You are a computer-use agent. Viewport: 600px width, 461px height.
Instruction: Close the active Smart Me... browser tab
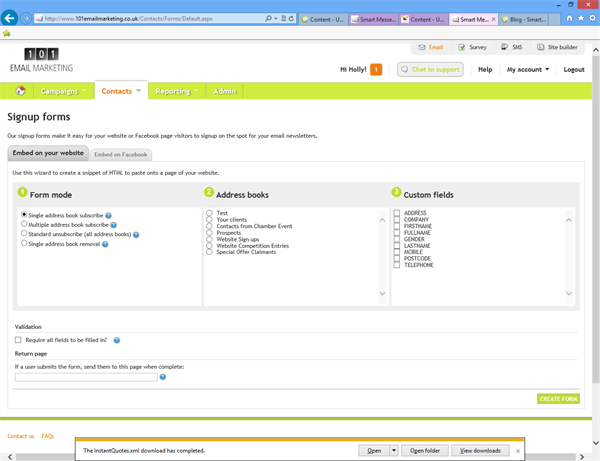493,19
